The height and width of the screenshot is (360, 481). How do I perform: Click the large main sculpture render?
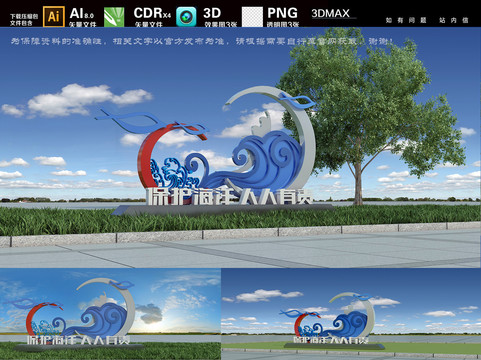pyautogui.click(x=240, y=147)
